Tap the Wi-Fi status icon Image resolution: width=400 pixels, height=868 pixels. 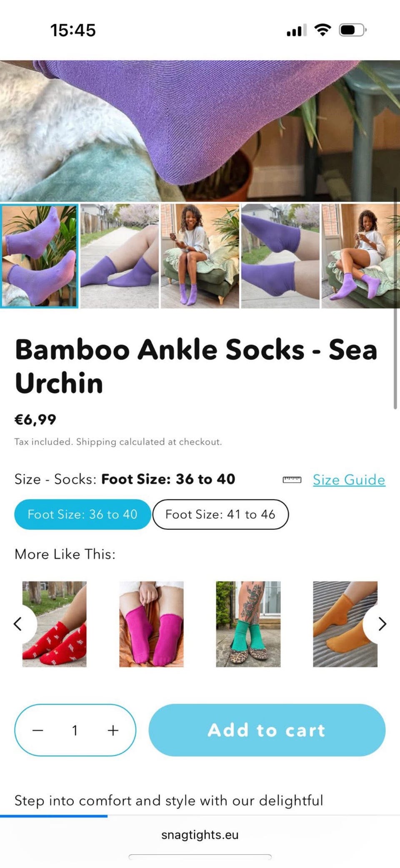point(322,30)
